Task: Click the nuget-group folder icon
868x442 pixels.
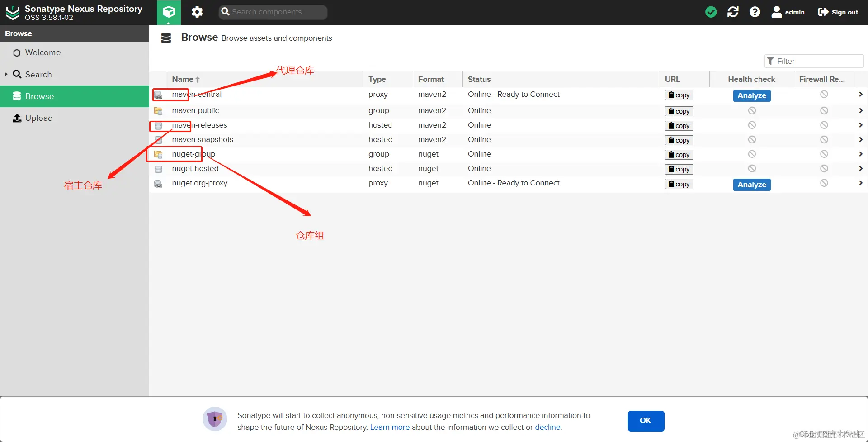Action: pyautogui.click(x=158, y=154)
